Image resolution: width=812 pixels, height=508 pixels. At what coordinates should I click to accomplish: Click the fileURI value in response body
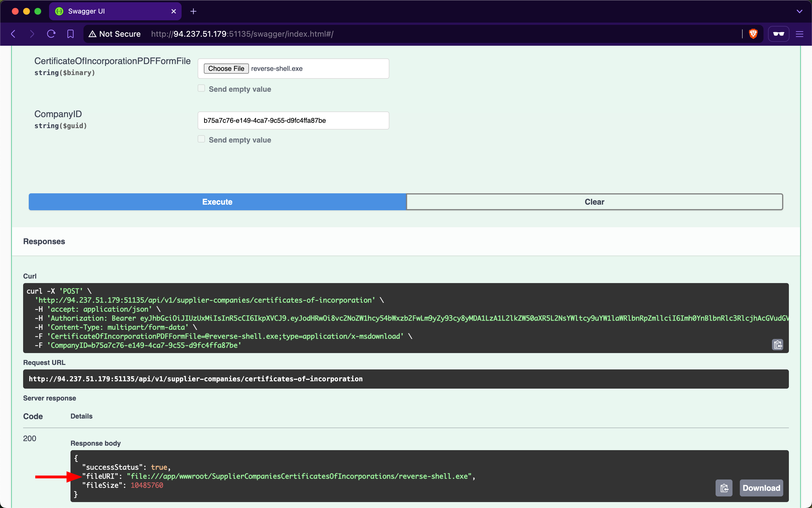coord(299,476)
